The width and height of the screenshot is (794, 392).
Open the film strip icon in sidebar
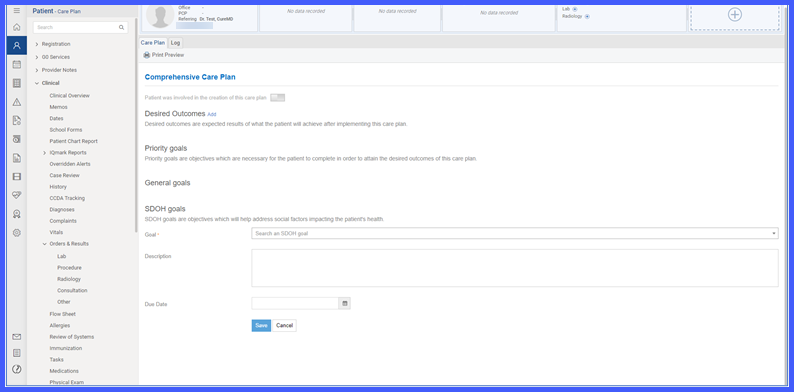tap(17, 176)
